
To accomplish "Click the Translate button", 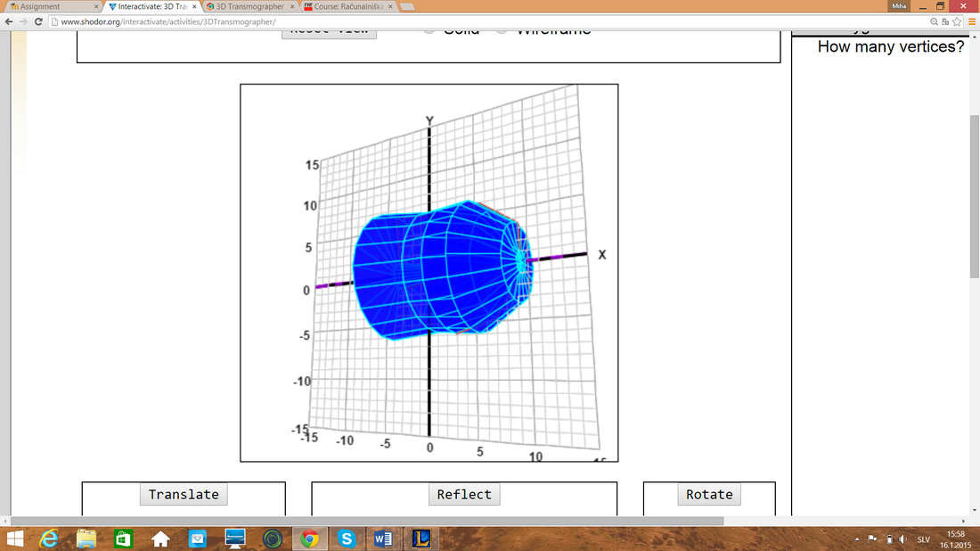I will point(184,495).
